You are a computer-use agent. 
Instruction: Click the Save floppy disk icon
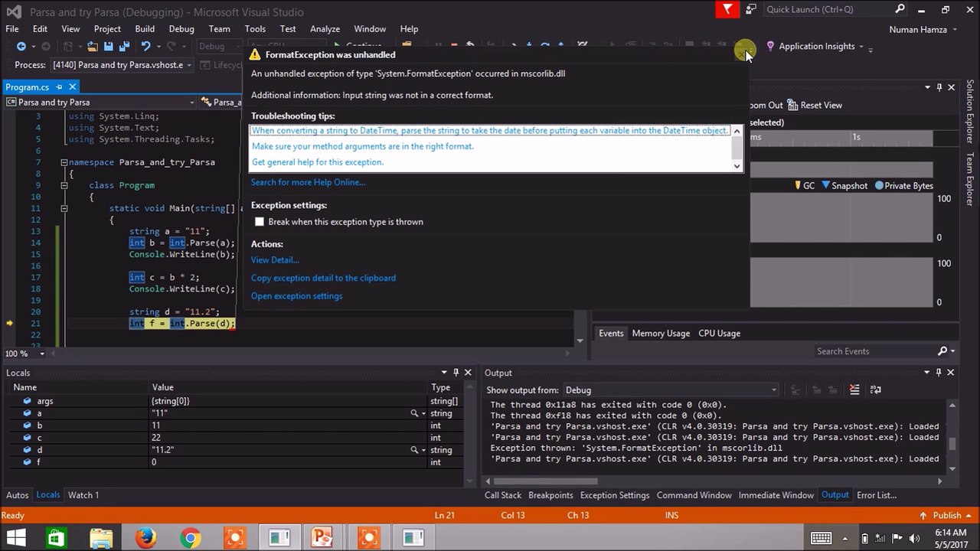pyautogui.click(x=109, y=47)
